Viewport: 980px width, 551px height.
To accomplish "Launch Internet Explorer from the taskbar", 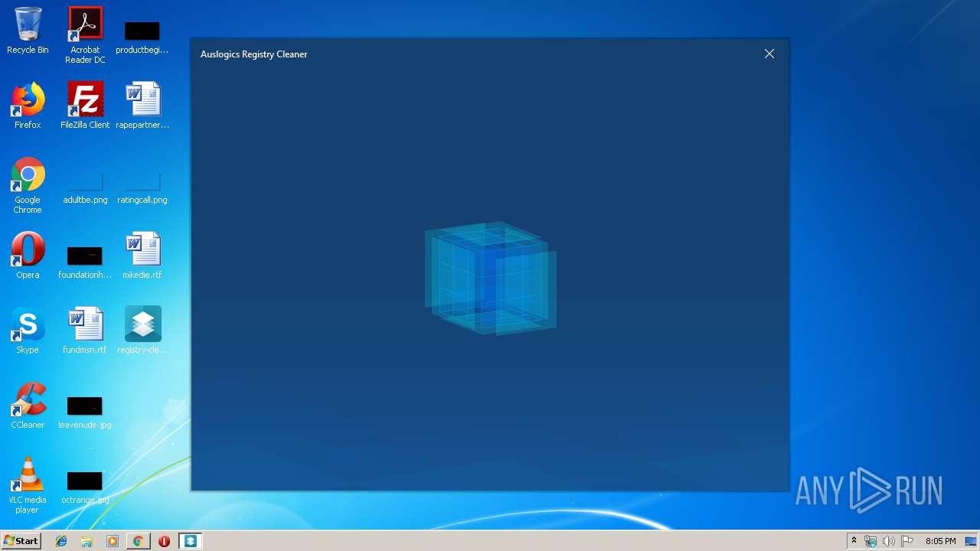I will tap(61, 541).
